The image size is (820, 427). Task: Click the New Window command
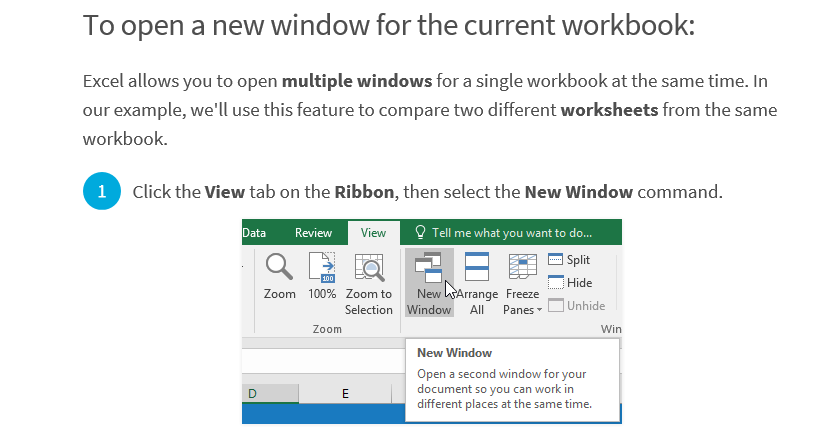click(429, 283)
